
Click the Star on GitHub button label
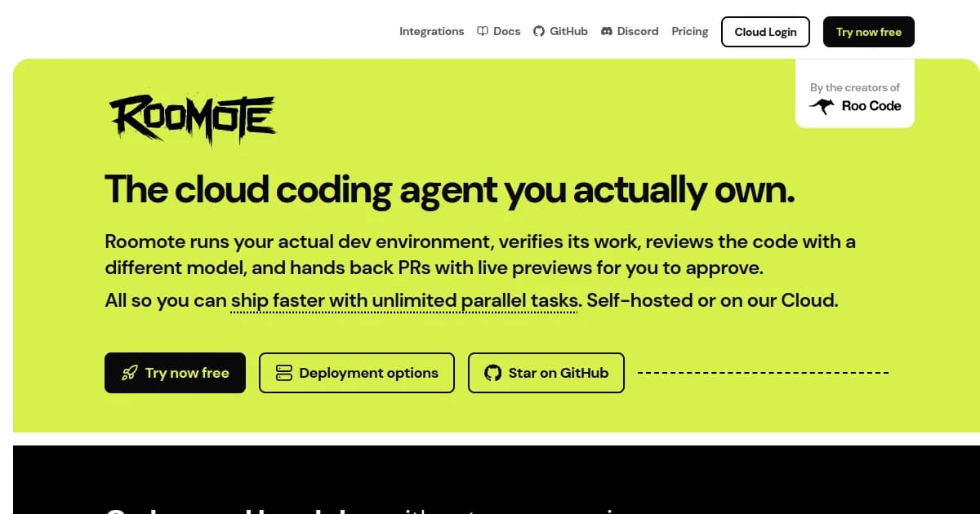click(559, 373)
